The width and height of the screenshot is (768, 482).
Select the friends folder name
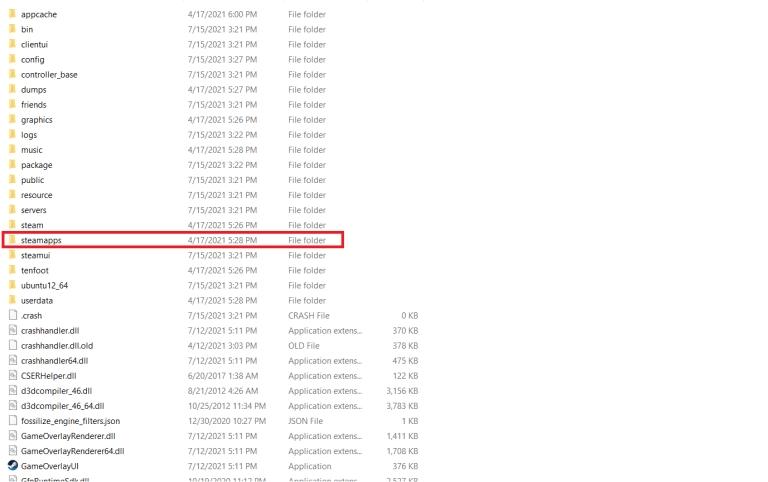point(33,105)
